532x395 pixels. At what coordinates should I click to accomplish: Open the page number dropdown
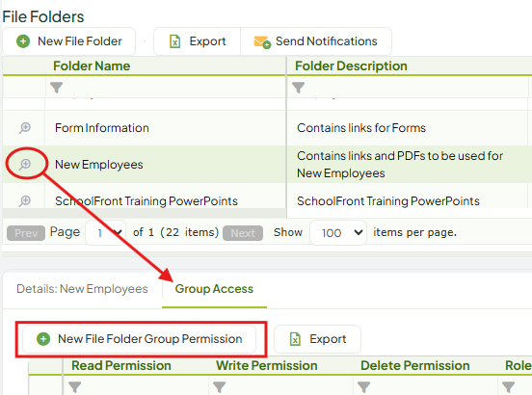[x=106, y=232]
